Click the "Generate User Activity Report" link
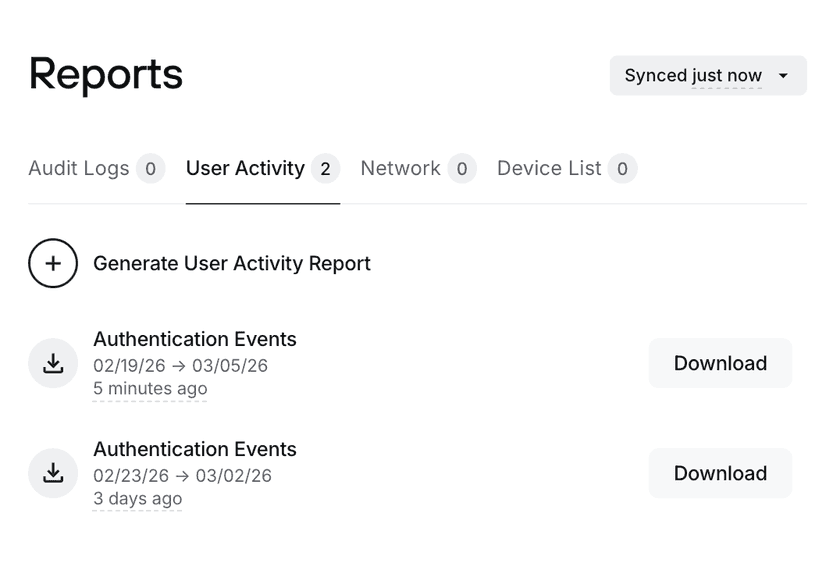The image size is (840, 578). [x=231, y=263]
